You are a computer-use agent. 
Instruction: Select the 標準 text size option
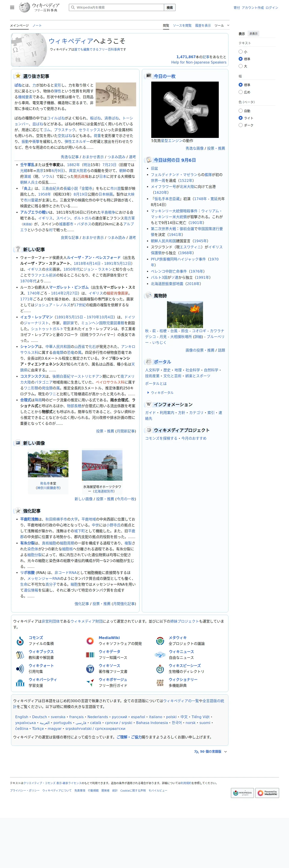(x=241, y=59)
